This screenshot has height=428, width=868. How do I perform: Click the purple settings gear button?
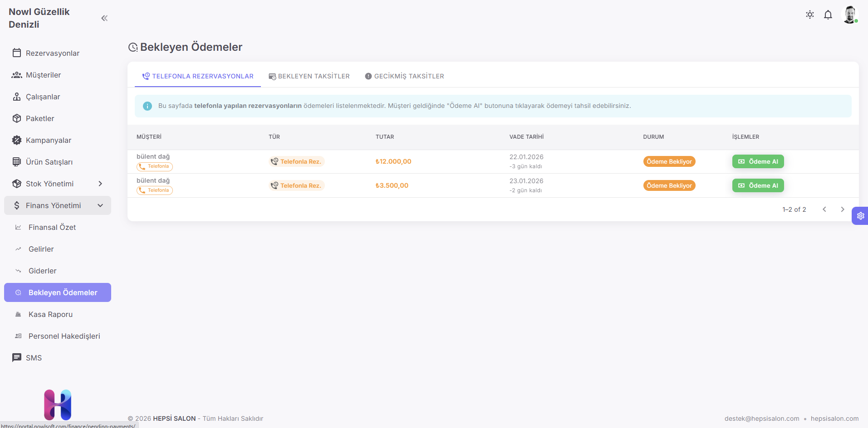coord(860,216)
